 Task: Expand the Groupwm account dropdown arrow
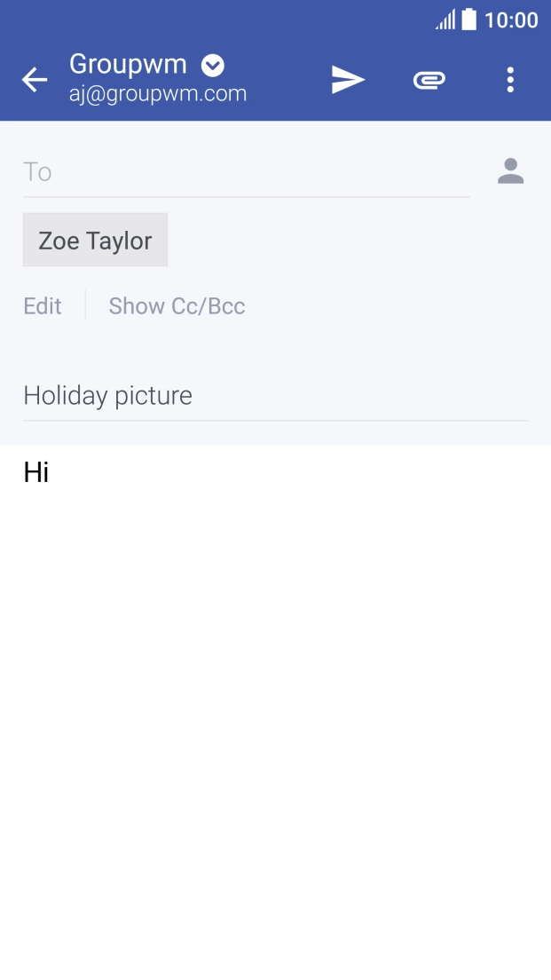(213, 65)
